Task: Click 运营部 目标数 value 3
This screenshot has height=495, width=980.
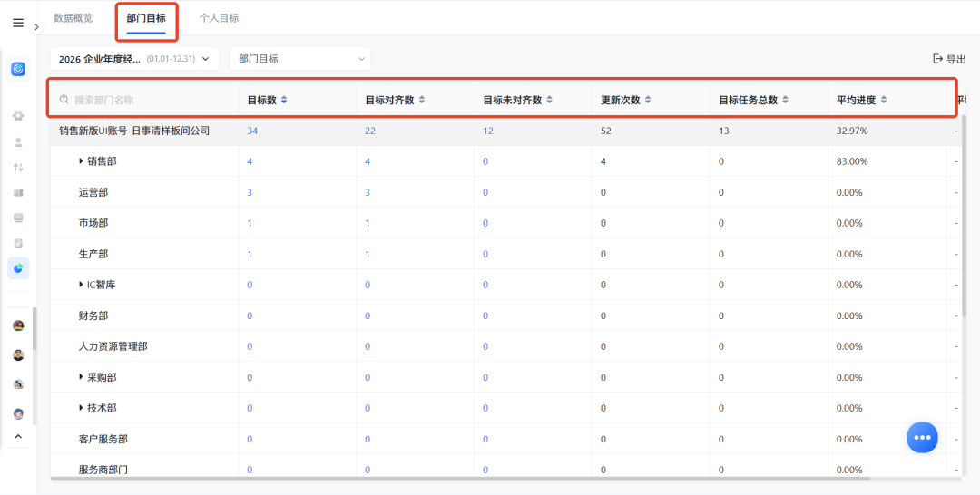Action: point(250,192)
